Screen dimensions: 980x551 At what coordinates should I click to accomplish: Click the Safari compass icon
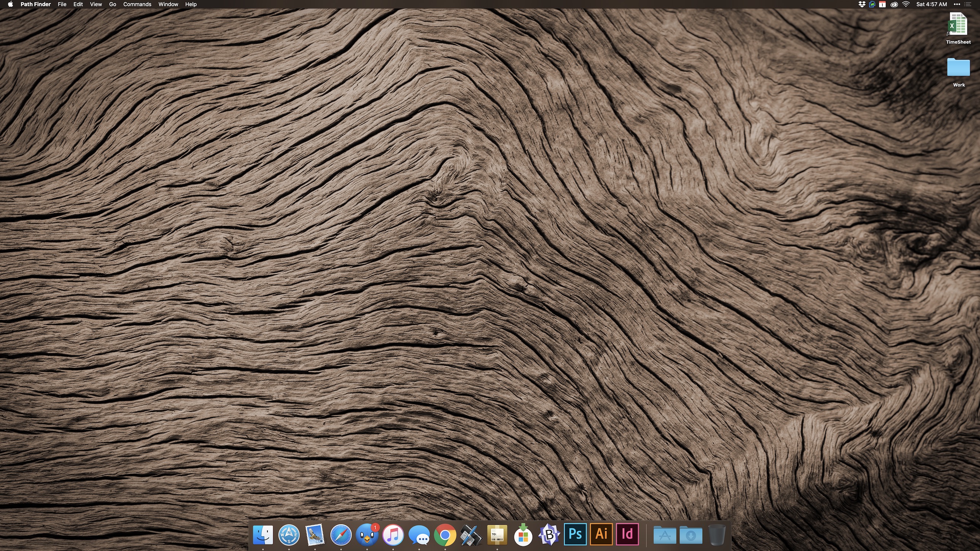[341, 535]
